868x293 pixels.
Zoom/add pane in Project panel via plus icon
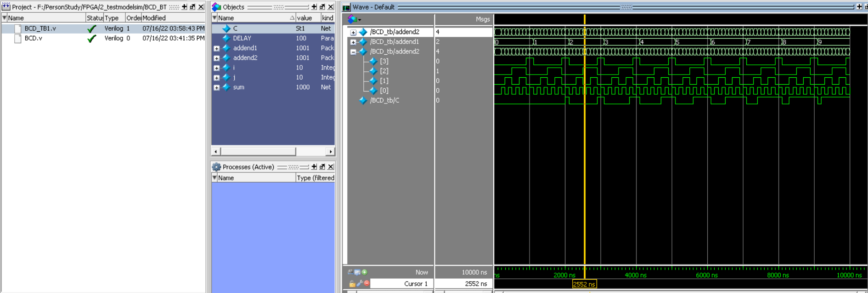coord(184,7)
